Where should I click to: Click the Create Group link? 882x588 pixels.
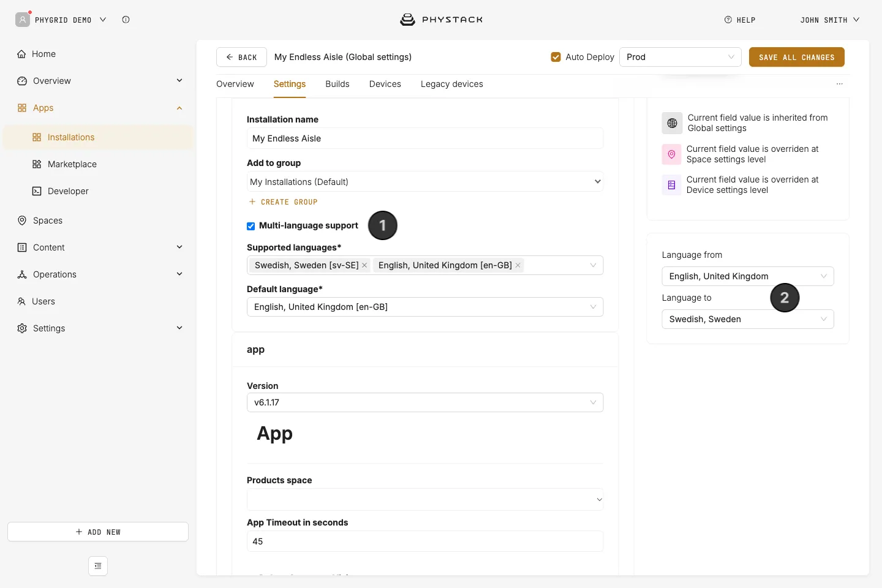283,202
